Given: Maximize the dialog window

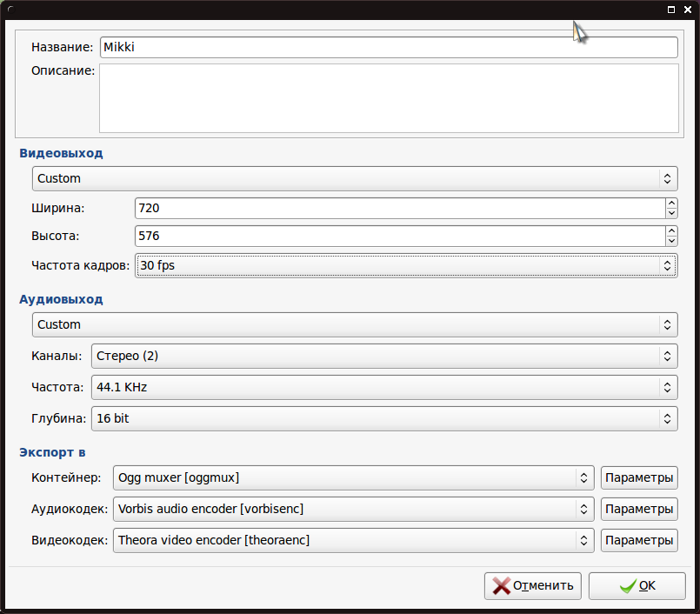Looking at the screenshot, I should coord(671,10).
